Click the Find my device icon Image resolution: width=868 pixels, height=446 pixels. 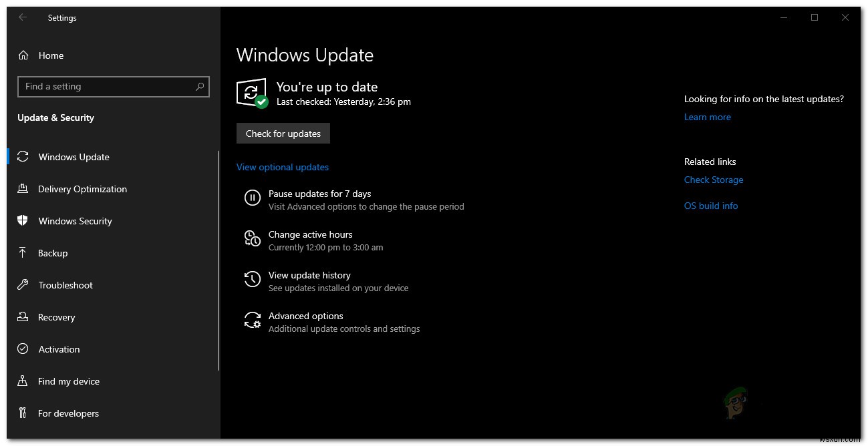click(x=23, y=381)
